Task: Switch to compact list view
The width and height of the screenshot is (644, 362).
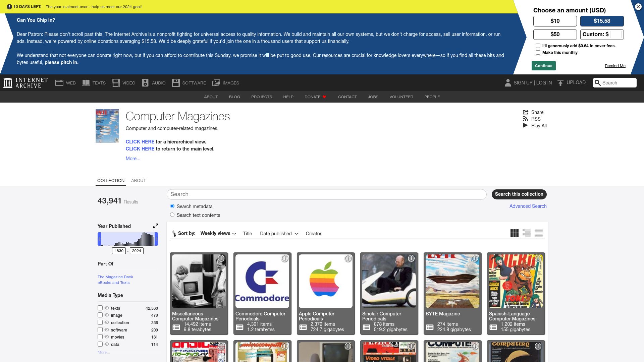Action: [x=539, y=233]
